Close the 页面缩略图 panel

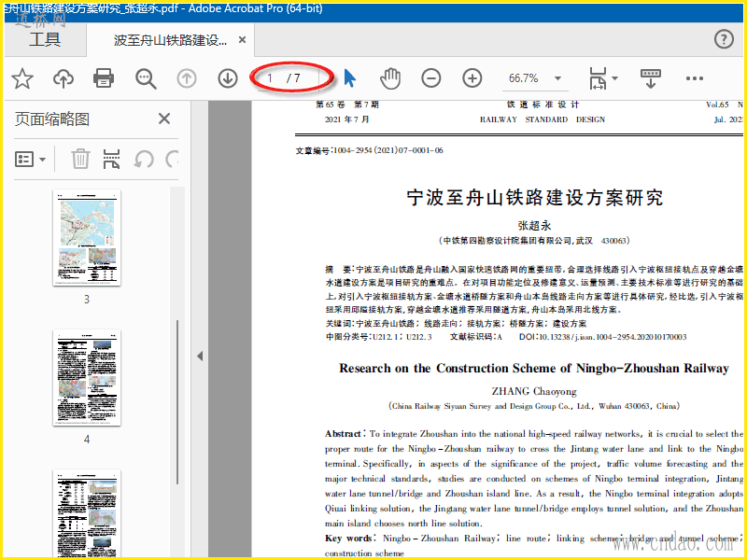click(164, 119)
